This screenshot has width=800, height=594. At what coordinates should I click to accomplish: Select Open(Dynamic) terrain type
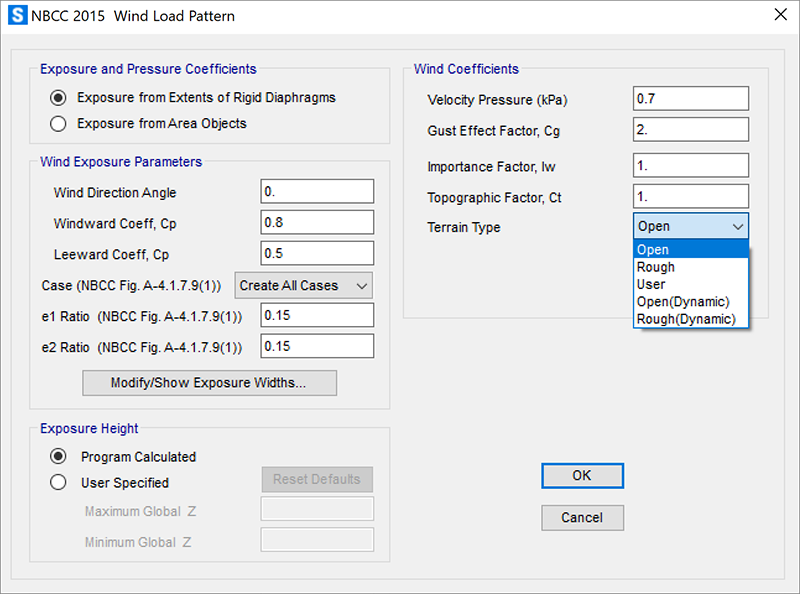click(683, 302)
